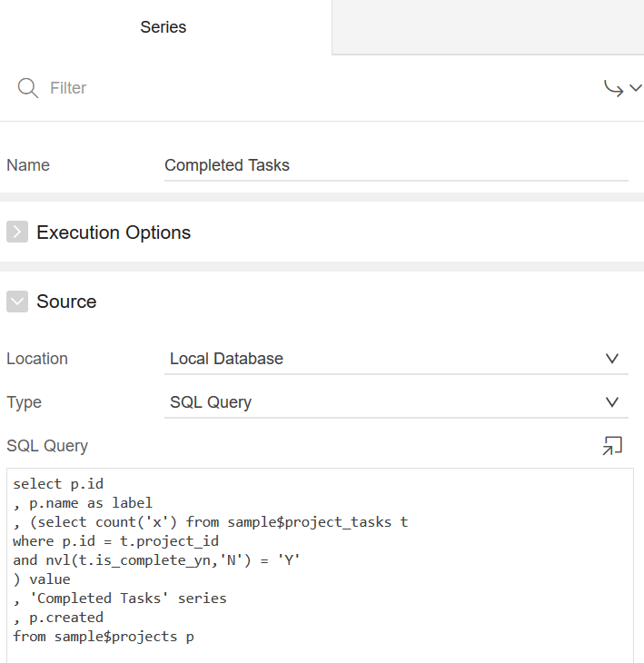Viewport: 644px width, 663px height.
Task: Click the Location dropdown arrow
Action: click(612, 359)
